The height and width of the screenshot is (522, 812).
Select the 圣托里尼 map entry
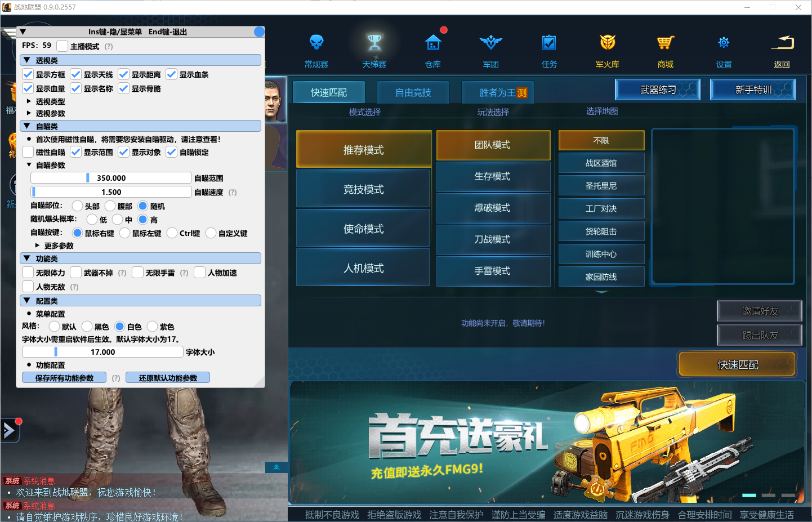coord(601,185)
